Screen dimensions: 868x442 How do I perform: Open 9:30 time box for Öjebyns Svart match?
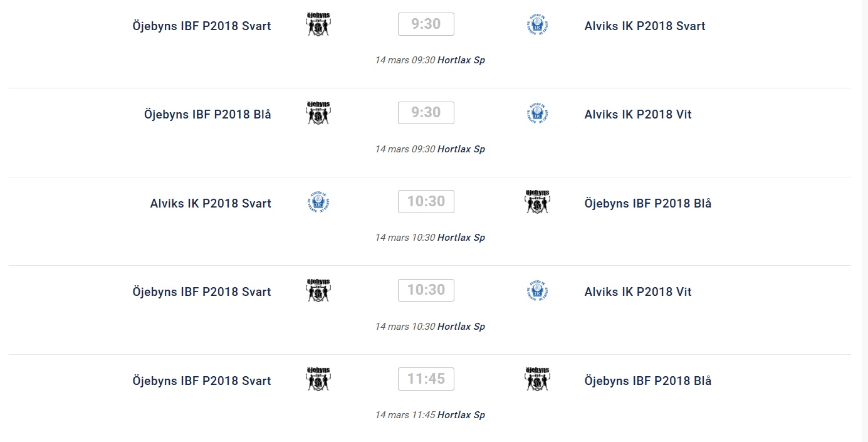pyautogui.click(x=426, y=24)
